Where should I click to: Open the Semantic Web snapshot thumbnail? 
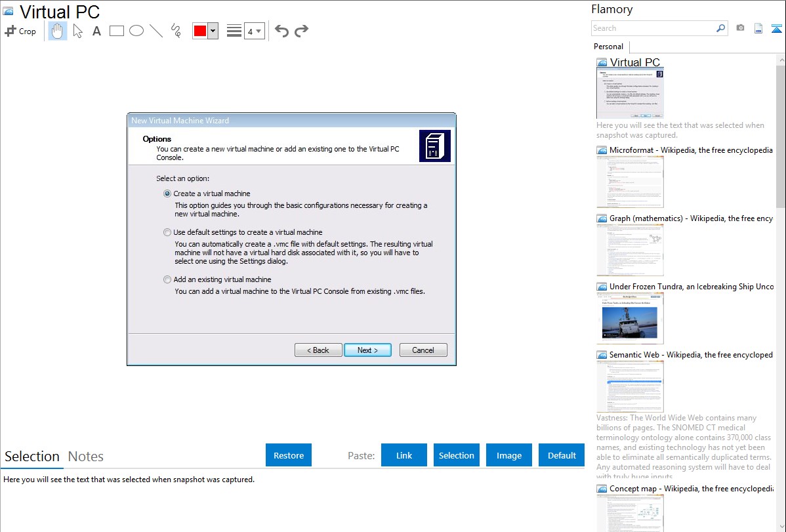click(x=630, y=386)
